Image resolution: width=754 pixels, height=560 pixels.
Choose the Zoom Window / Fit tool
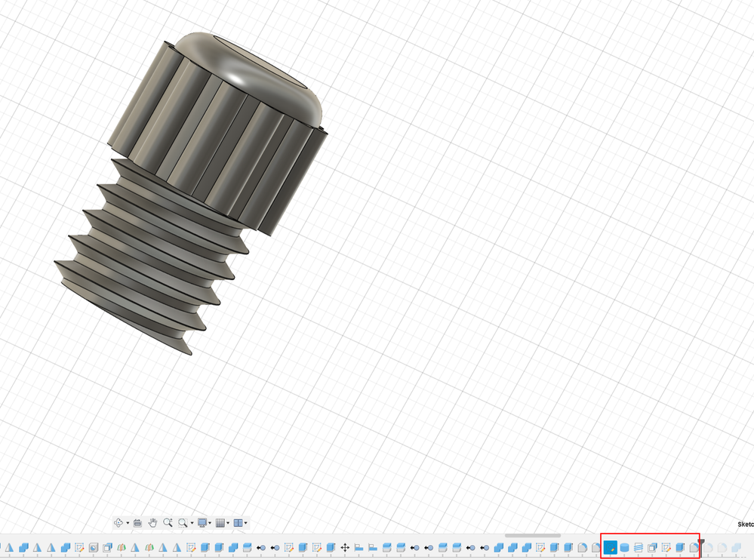[x=183, y=522]
